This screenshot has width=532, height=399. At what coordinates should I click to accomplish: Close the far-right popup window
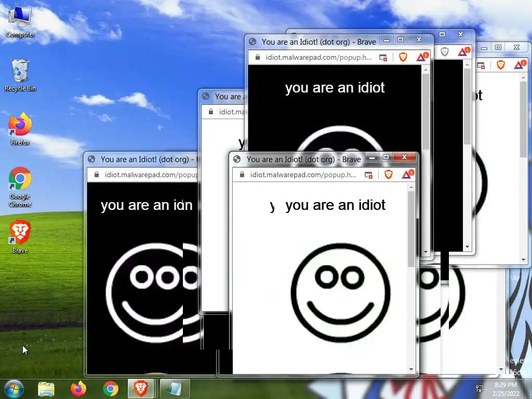coord(516,47)
